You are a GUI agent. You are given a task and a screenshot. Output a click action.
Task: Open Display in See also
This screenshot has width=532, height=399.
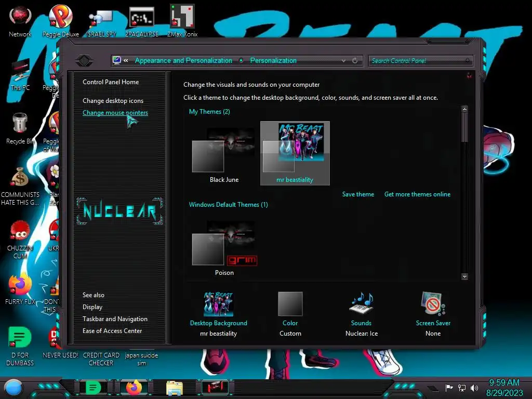(x=92, y=307)
